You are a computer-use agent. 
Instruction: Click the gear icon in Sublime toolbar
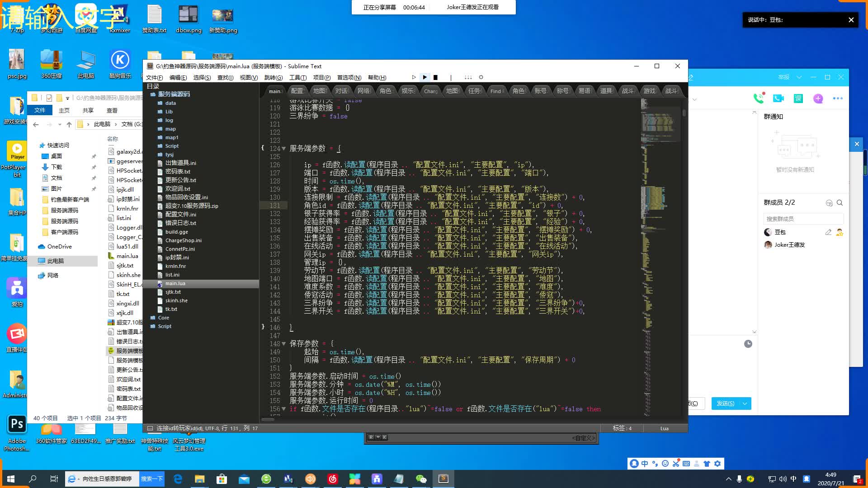pyautogui.click(x=481, y=77)
